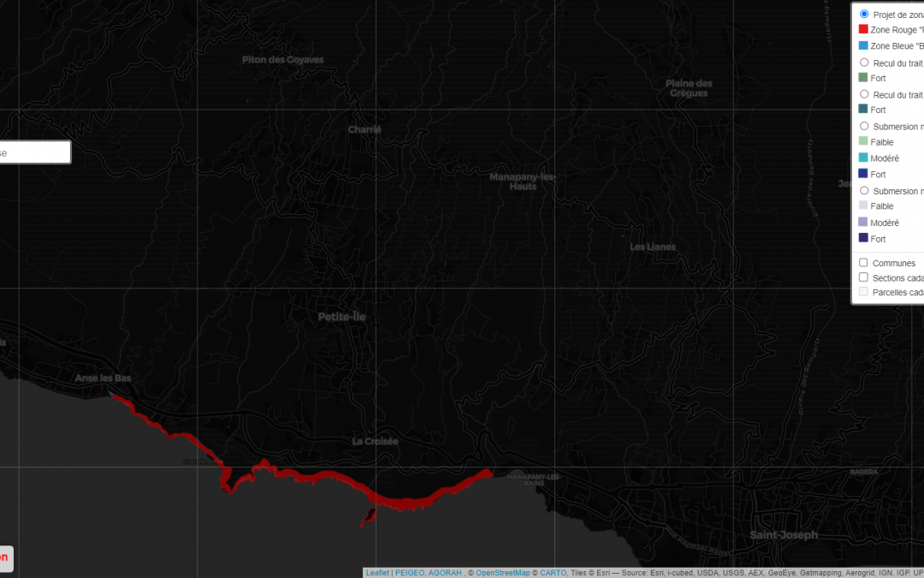Open the PEIGEO, AGORAH attribution link
This screenshot has width=924, height=578.
tap(429, 573)
